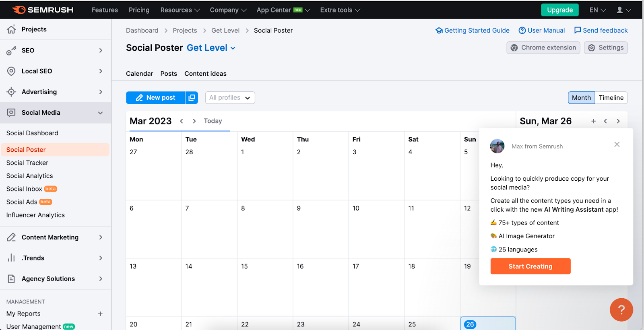Expand the Content Marketing section chevron

click(x=101, y=237)
